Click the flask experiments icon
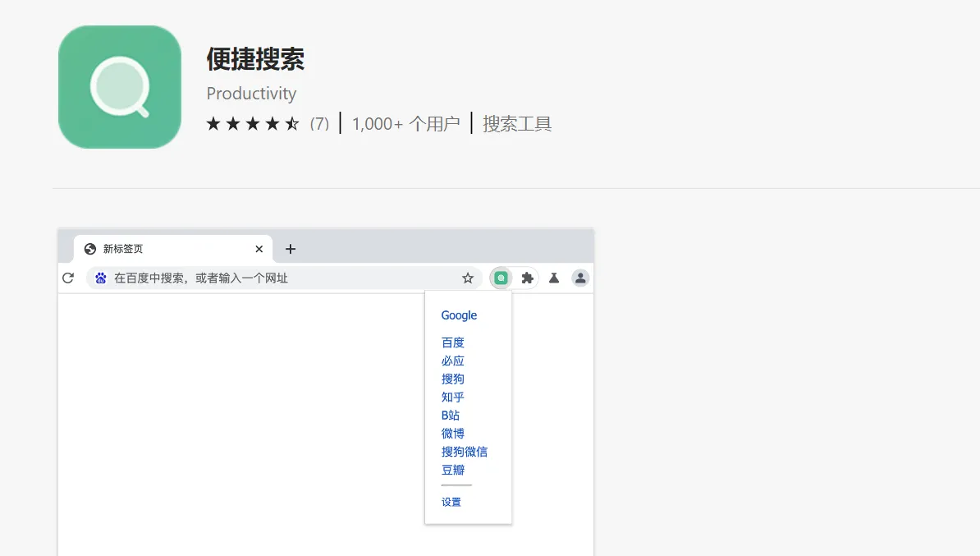The width and height of the screenshot is (980, 556). tap(554, 278)
